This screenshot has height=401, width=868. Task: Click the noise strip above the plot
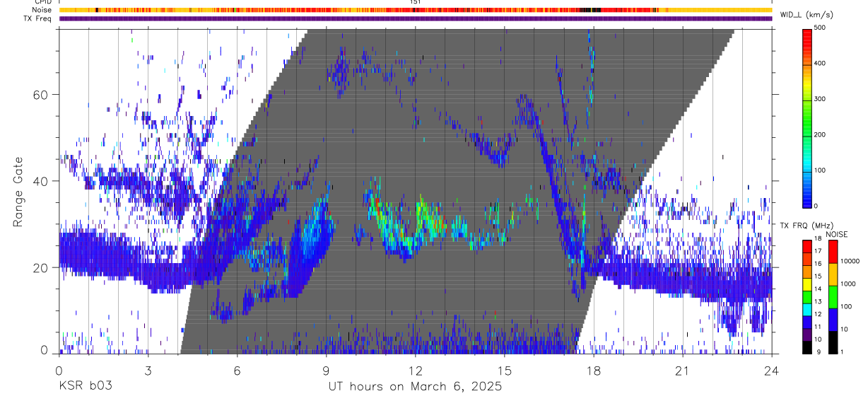(415, 10)
